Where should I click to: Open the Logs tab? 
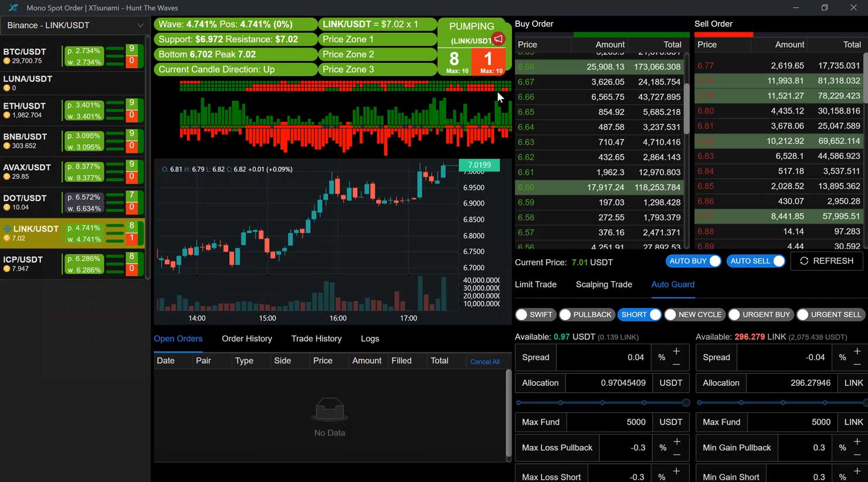[x=369, y=339]
